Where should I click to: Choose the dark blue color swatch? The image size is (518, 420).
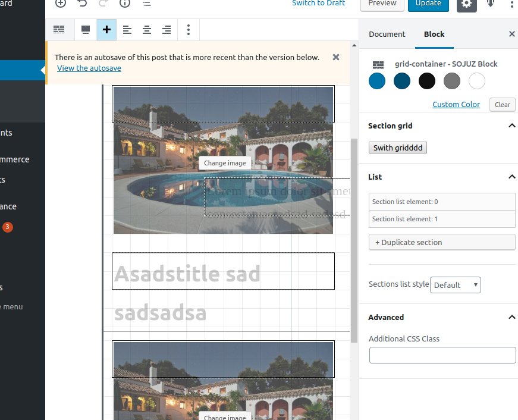(402, 81)
